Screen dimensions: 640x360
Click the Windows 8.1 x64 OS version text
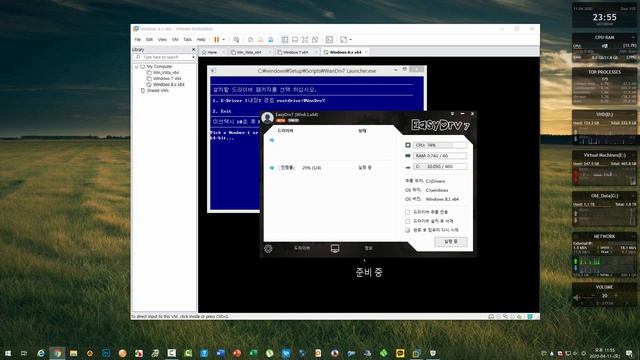point(442,199)
